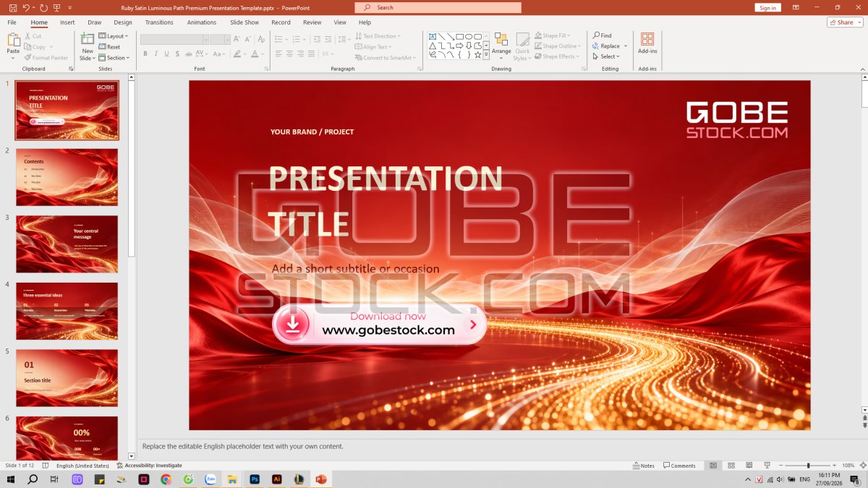The width and height of the screenshot is (868, 488).
Task: Open the Replace dropdown arrow
Action: [x=626, y=46]
